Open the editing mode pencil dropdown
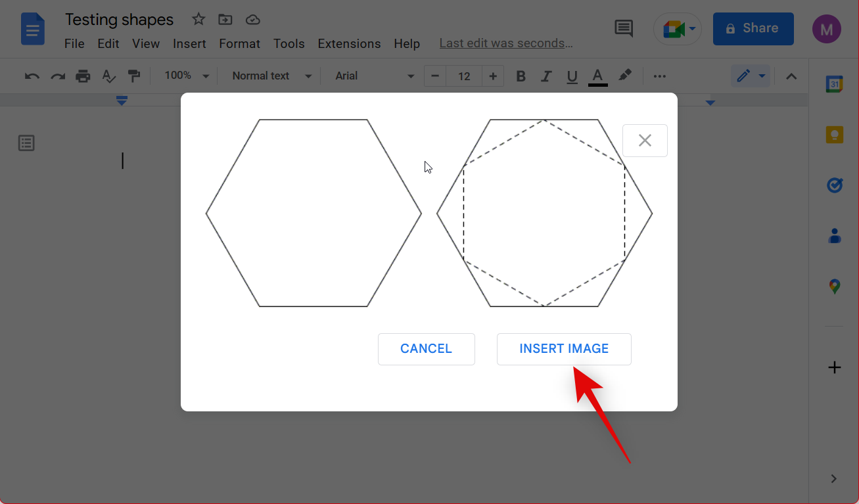The height and width of the screenshot is (504, 859). click(751, 76)
